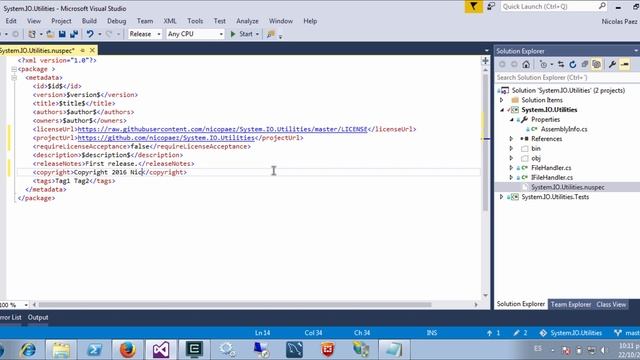
Task: Click the New Project toolbar icon
Action: [x=31, y=34]
